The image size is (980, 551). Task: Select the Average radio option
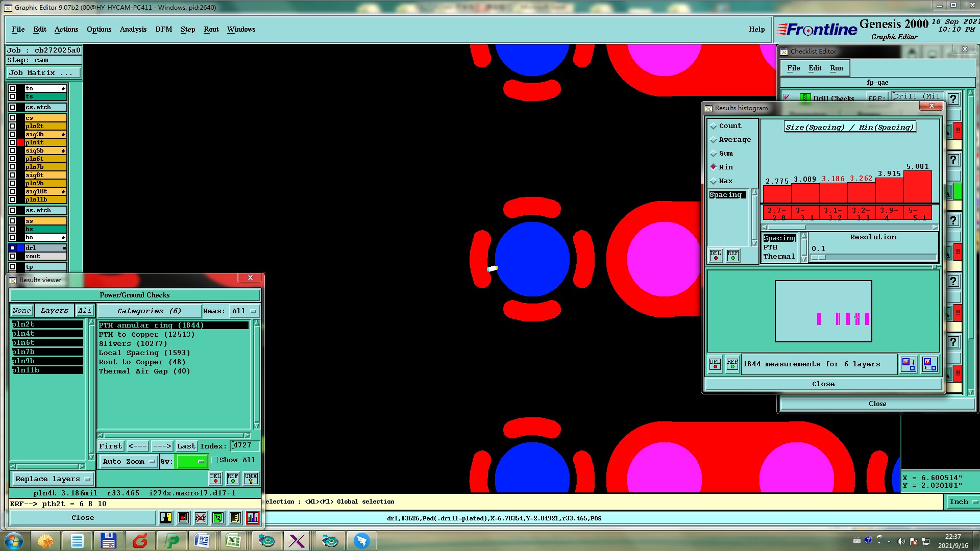click(x=714, y=139)
